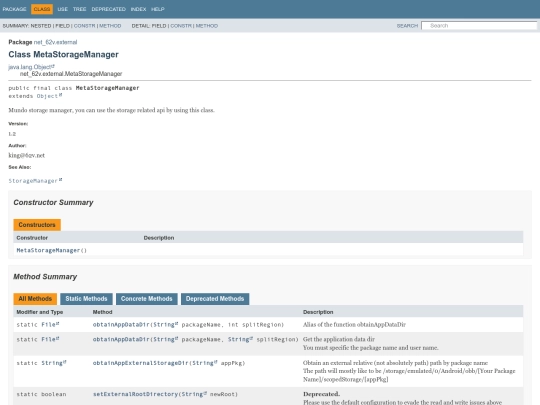Click the author text king@62v.net

(x=27, y=155)
